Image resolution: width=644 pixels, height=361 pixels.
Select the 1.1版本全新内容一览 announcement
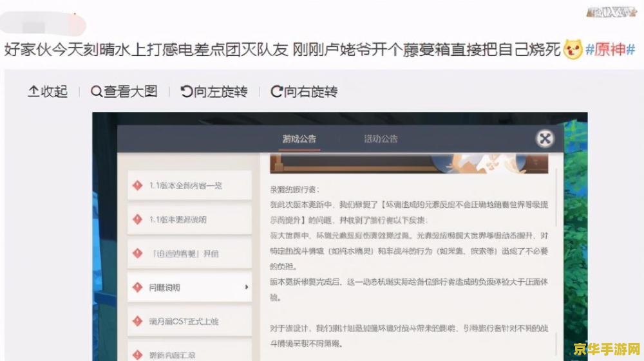tap(189, 186)
